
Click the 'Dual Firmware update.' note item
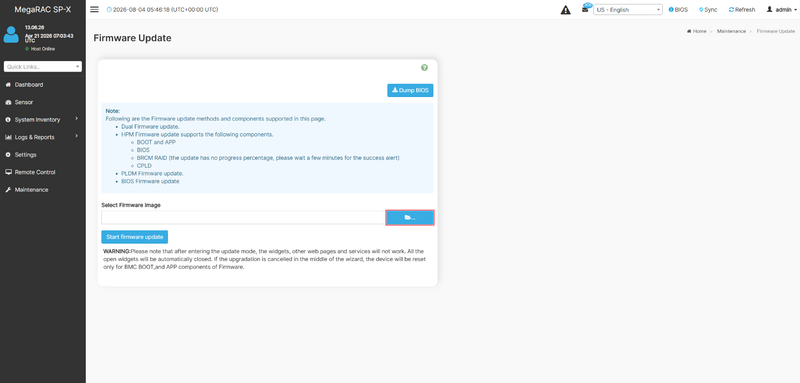click(x=151, y=126)
